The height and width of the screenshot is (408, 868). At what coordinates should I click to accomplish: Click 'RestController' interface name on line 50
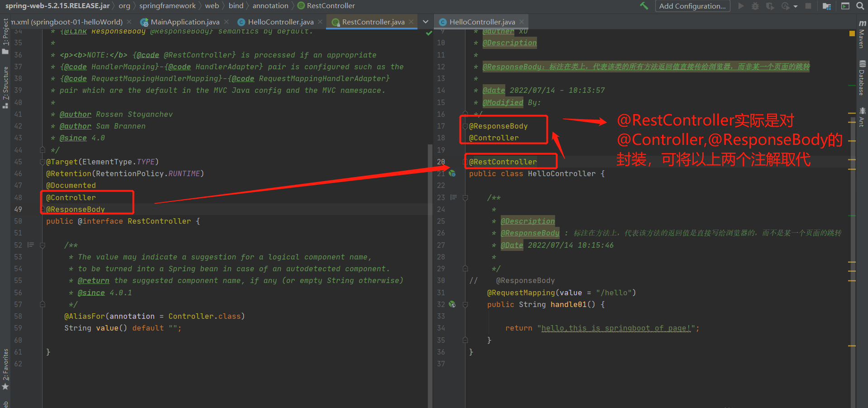(x=159, y=221)
